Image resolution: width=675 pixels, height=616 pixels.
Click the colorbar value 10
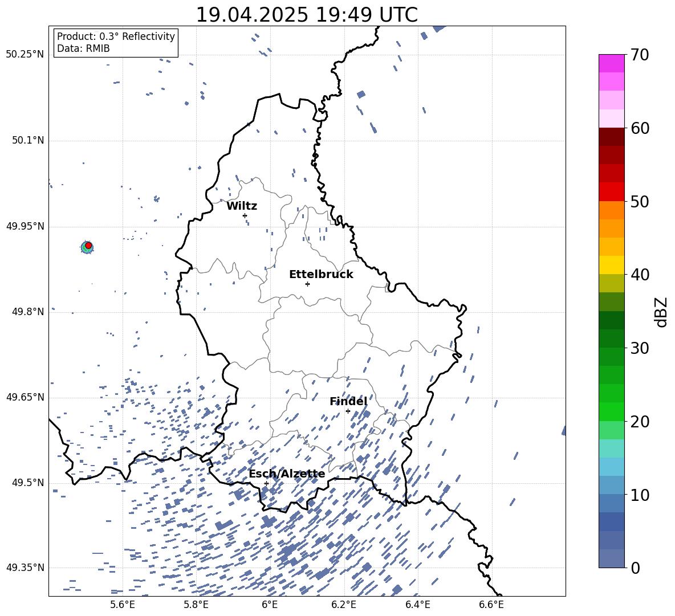640,495
